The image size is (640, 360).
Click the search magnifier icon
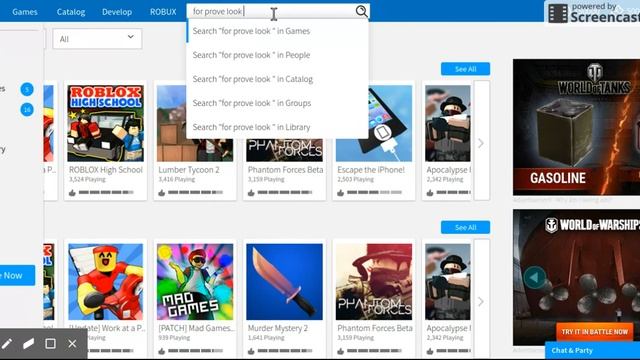coord(361,11)
